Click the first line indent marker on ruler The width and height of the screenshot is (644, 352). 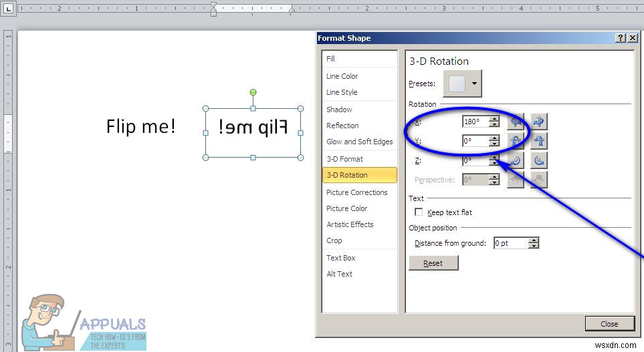213,5
